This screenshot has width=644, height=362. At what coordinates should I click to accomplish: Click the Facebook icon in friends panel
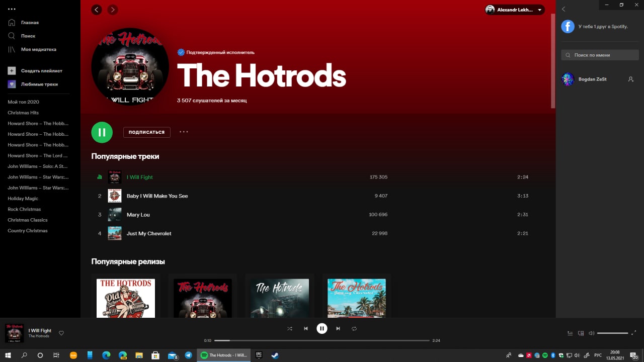click(568, 26)
